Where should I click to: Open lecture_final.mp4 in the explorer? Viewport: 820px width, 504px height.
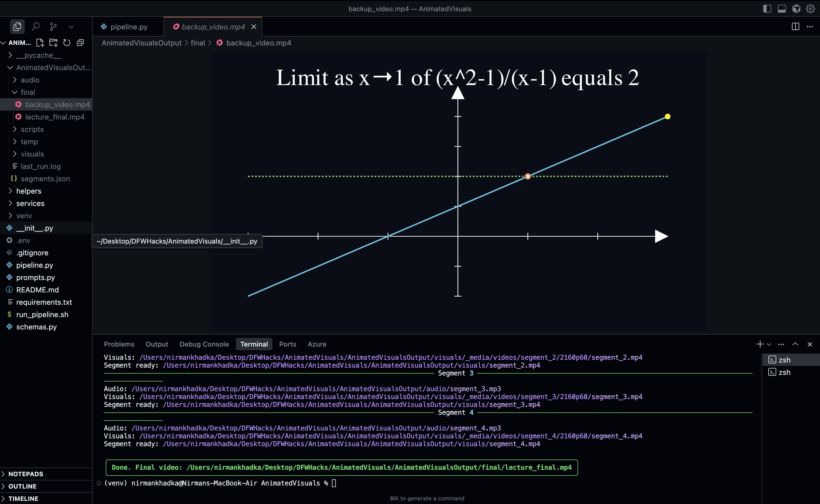(x=55, y=117)
